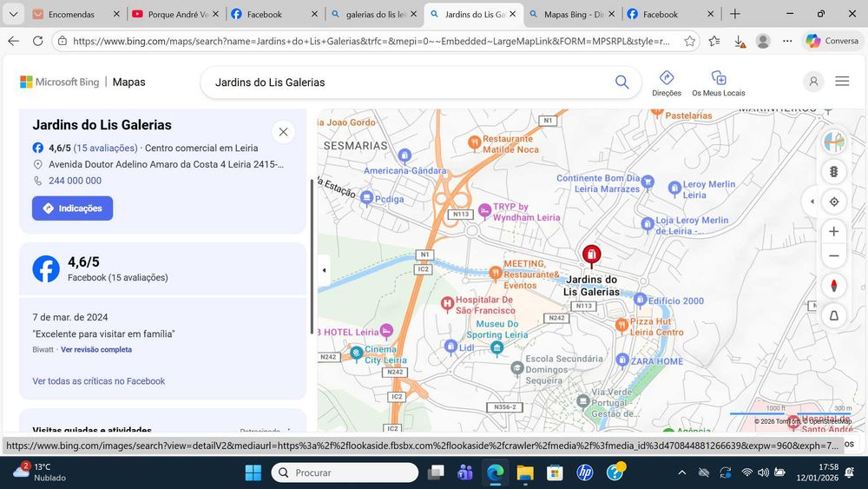This screenshot has height=489, width=868.
Task: Switch to the galerias do lis lei tab
Action: pyautogui.click(x=374, y=14)
